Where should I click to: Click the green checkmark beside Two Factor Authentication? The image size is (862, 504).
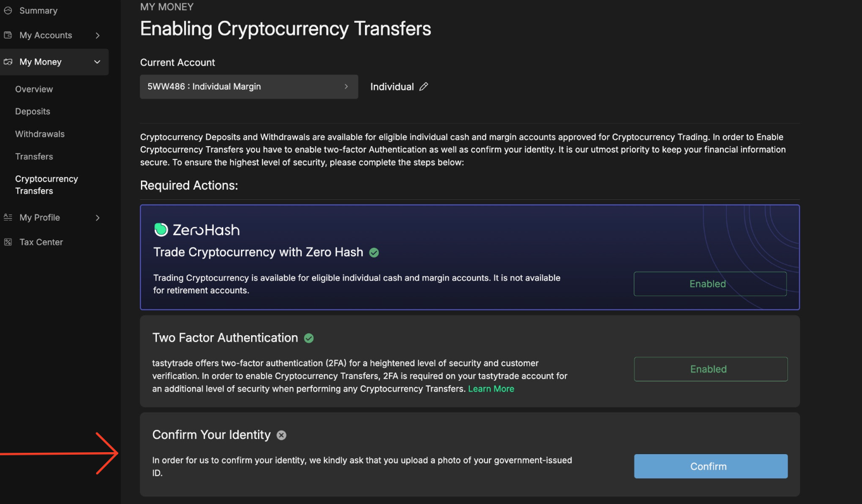click(309, 338)
